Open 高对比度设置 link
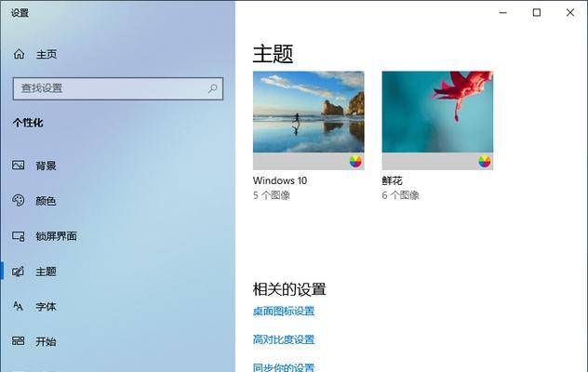The image size is (588, 372). 284,339
